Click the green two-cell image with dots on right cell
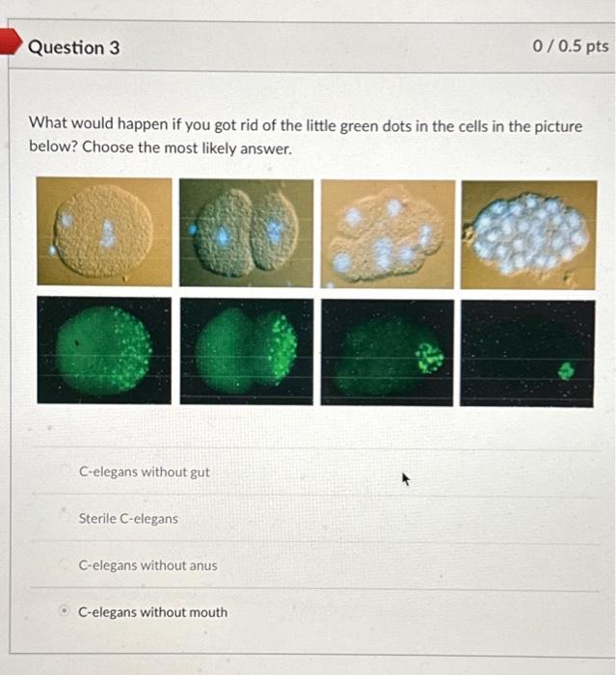 point(247,351)
